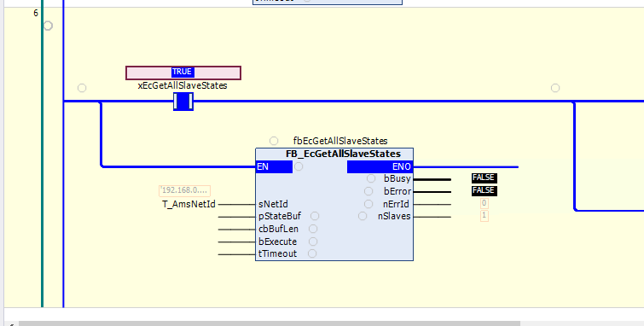Screen dimensions: 644x326
Task: Click the ENO output pin
Action: [x=380, y=167]
